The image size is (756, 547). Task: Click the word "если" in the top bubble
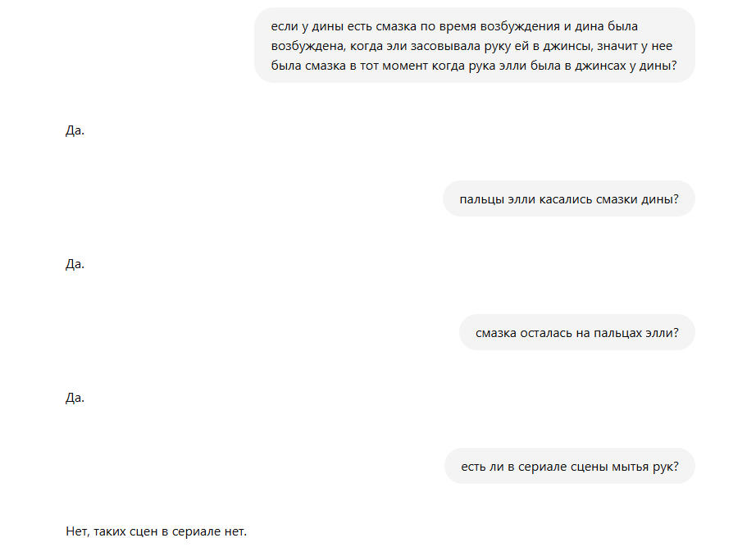tap(285, 26)
